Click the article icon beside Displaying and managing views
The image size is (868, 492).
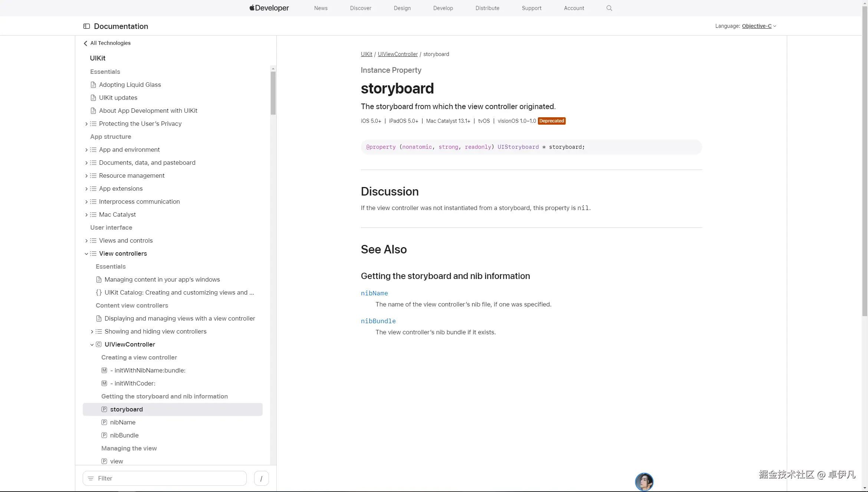pos(99,318)
